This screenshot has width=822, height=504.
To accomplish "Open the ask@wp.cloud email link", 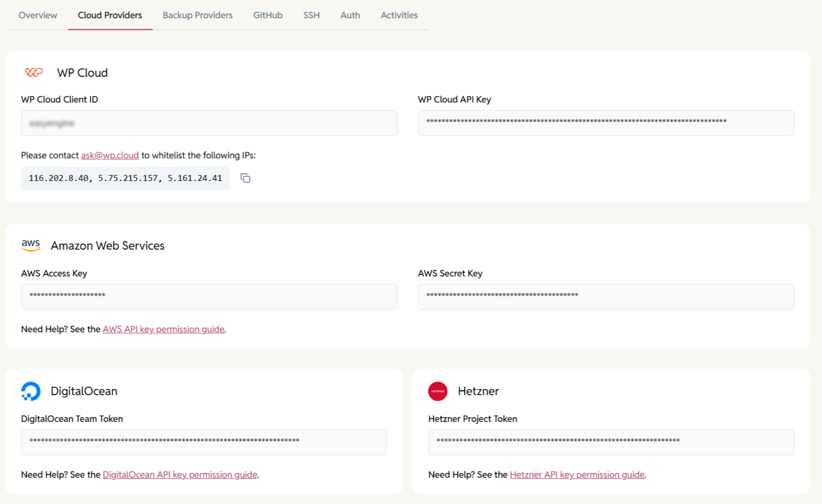I will point(109,155).
